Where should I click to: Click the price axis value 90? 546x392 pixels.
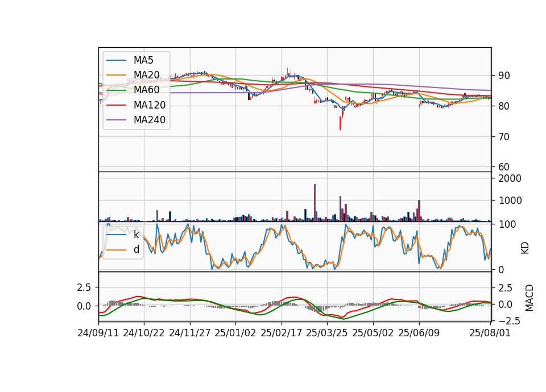click(504, 76)
